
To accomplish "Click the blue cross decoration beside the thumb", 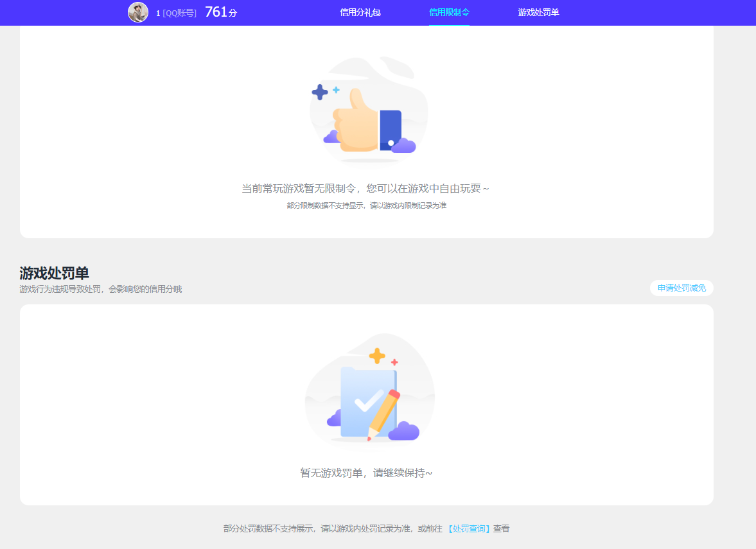I will point(320,92).
